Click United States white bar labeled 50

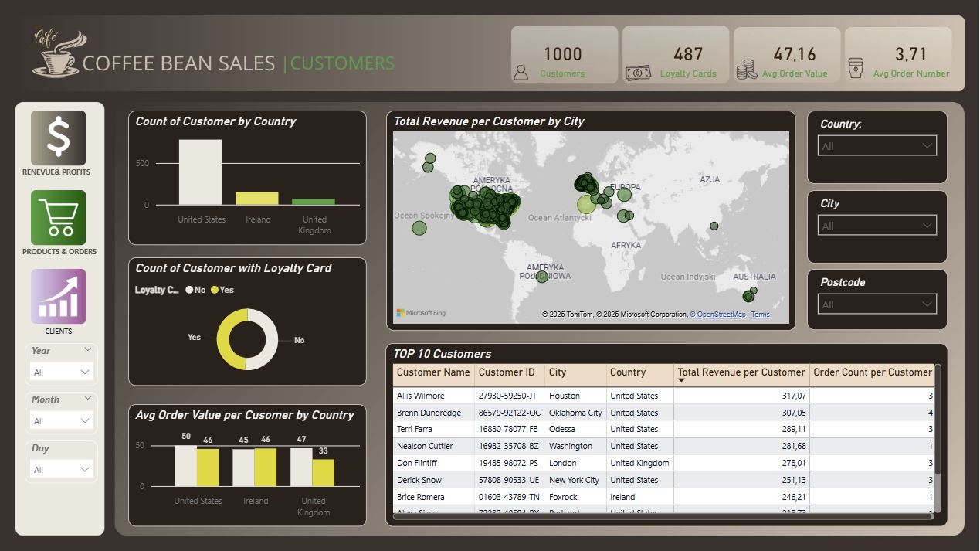[x=186, y=465]
